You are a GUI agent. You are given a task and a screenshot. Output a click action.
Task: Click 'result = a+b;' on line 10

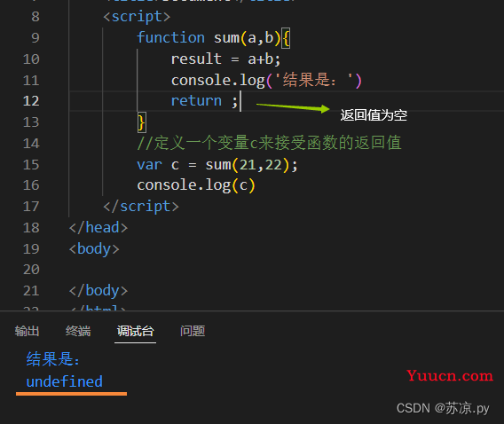[x=225, y=59]
